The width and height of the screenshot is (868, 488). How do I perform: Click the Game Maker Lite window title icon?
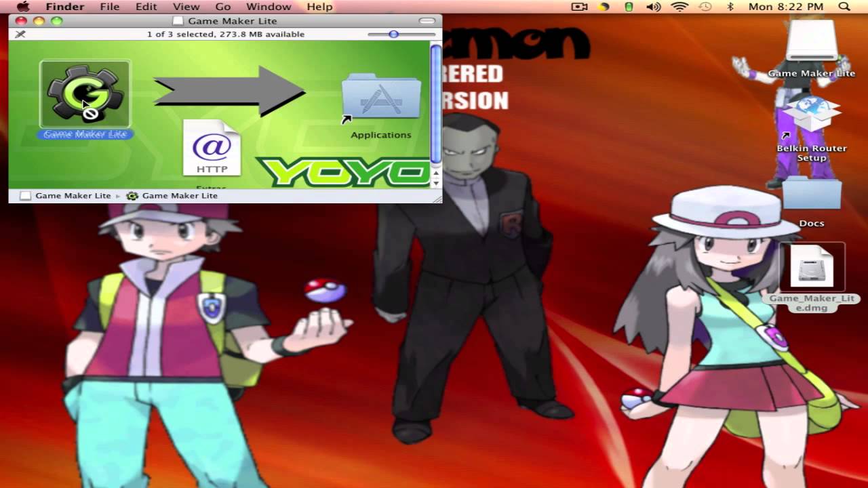coord(178,21)
